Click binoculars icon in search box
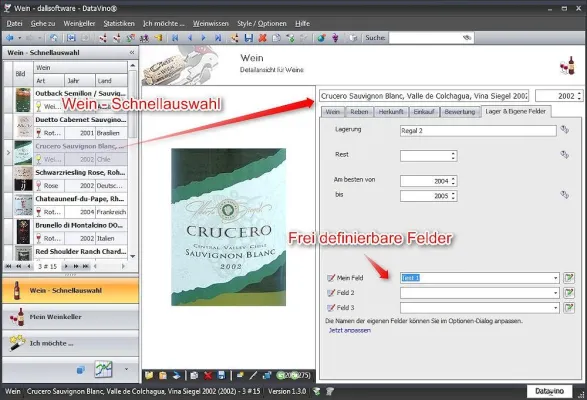This screenshot has height=400, width=587. pyautogui.click(x=466, y=38)
